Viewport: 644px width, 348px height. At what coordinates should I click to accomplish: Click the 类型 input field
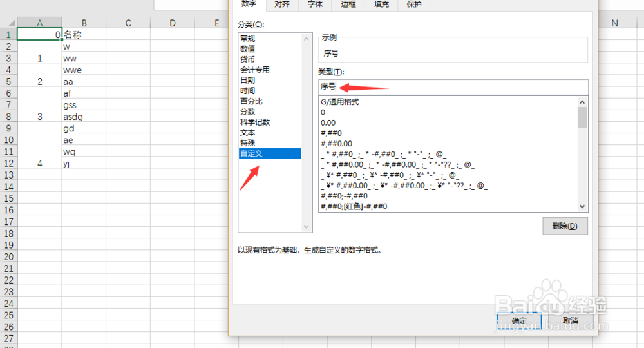coord(453,87)
